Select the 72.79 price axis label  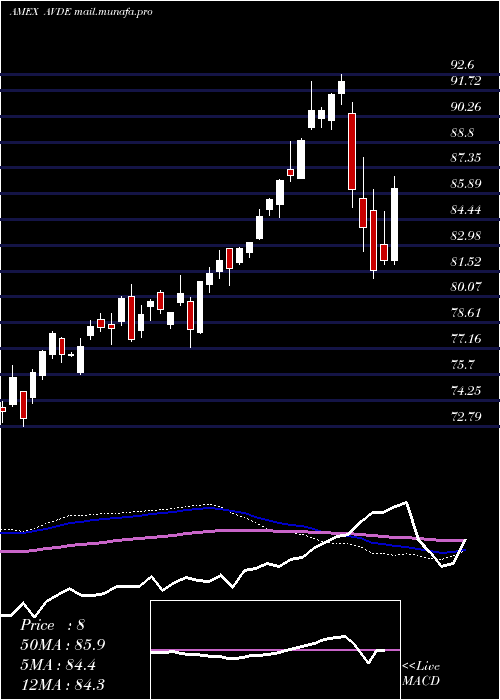(466, 417)
